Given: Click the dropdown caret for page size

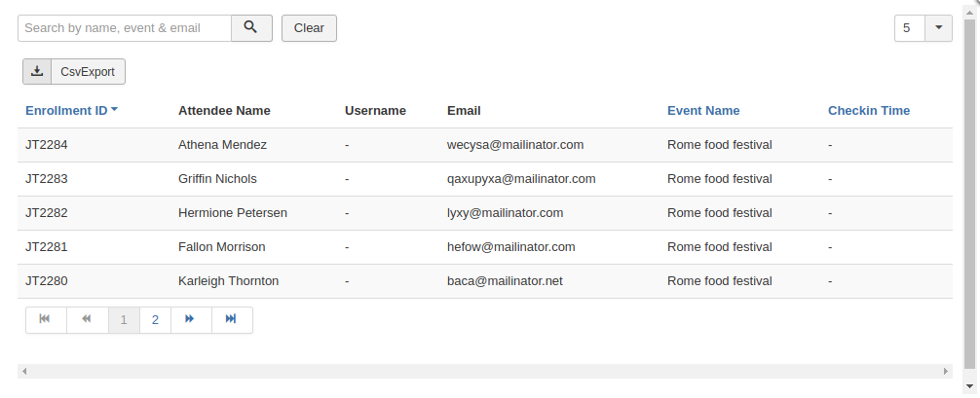Looking at the screenshot, I should tap(938, 28).
